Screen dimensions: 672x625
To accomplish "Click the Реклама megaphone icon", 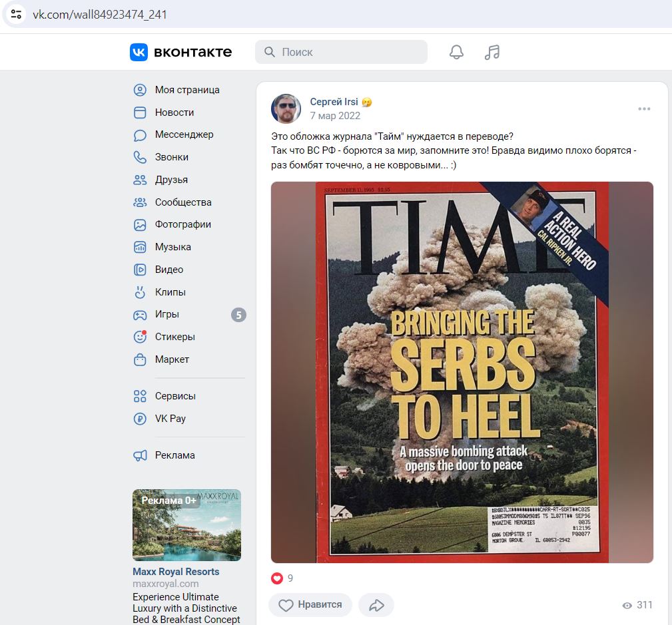I will 140,455.
